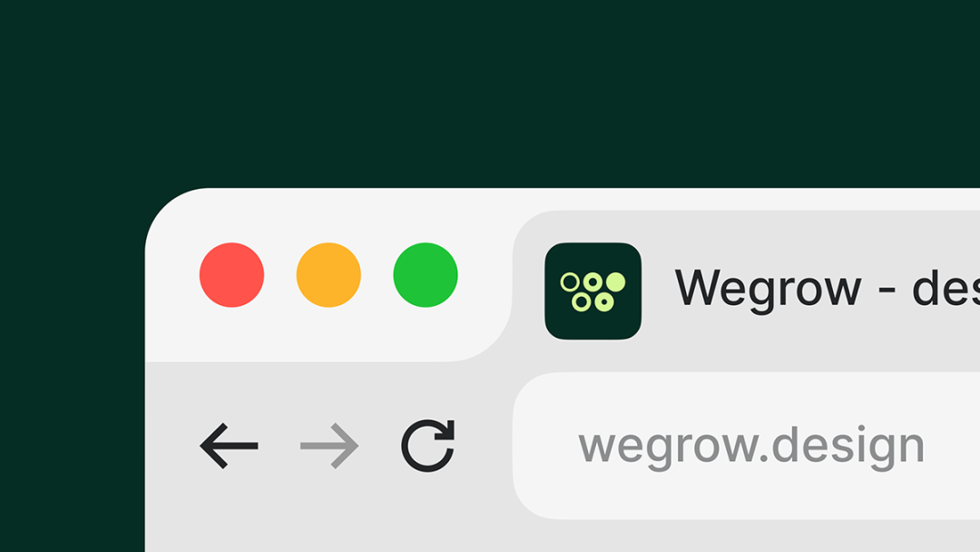The height and width of the screenshot is (552, 980).
Task: Click the hollow ring in the Wegrow logo
Action: [569, 282]
